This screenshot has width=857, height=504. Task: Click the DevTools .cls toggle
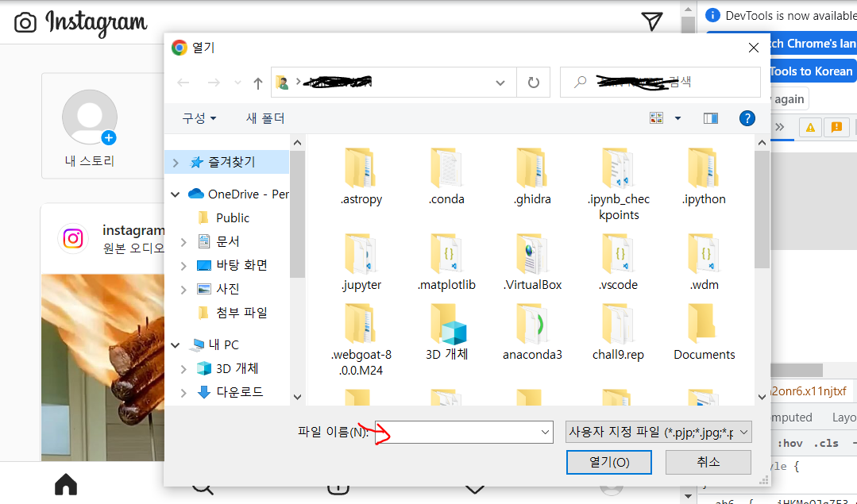point(826,443)
